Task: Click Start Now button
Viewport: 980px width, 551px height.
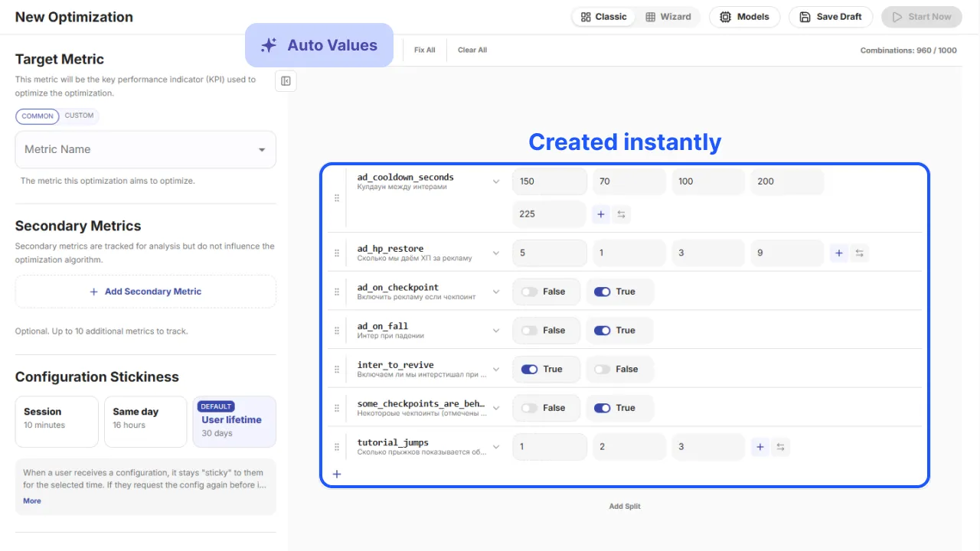Action: [x=921, y=17]
